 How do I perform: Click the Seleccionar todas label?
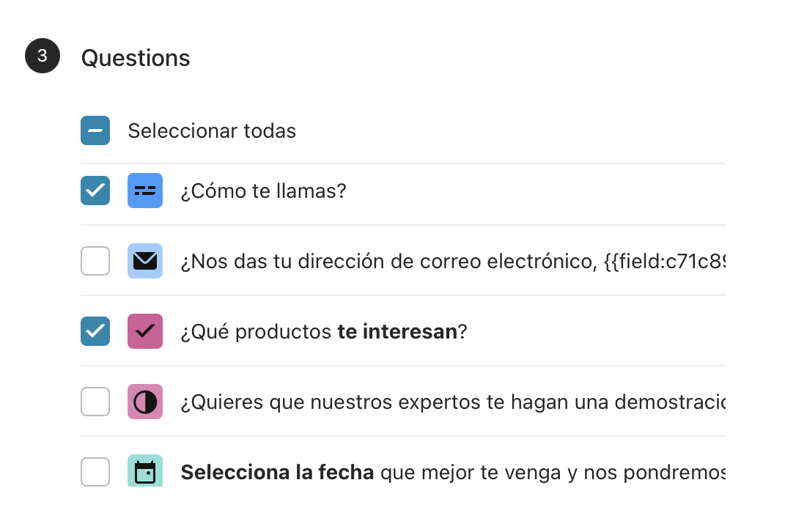pos(212,130)
